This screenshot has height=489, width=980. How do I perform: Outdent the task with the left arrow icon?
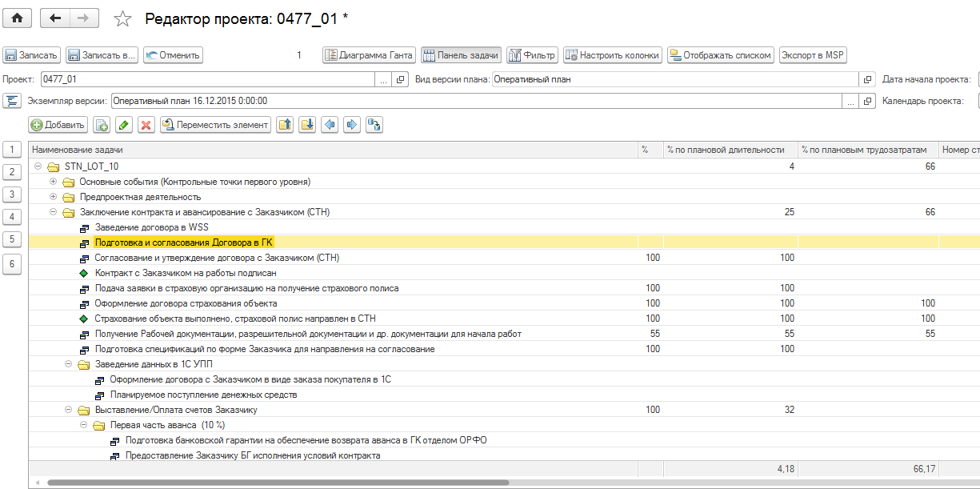(330, 125)
